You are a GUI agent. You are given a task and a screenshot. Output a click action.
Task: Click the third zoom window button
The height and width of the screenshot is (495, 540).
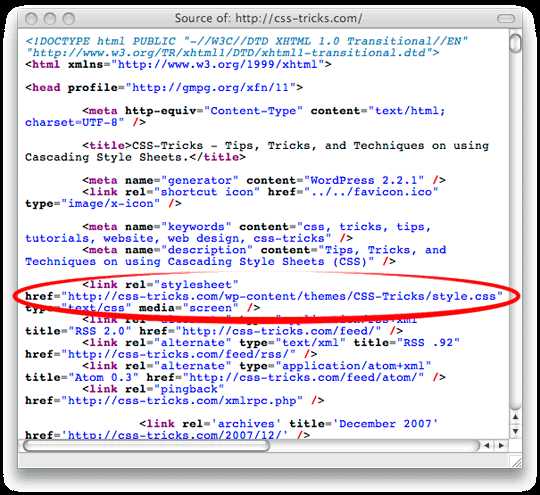click(x=69, y=19)
